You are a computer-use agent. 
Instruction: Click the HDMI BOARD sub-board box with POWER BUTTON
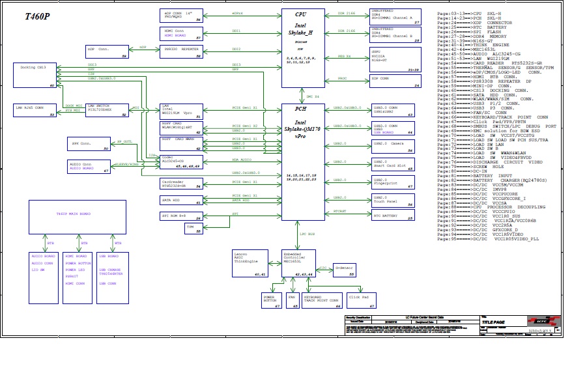78,278
